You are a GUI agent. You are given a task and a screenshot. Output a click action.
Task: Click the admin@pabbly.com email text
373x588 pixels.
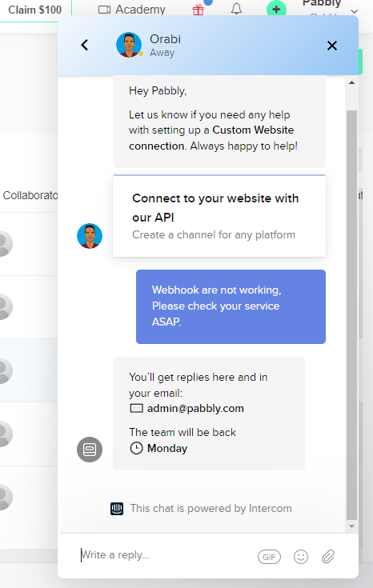(x=195, y=408)
